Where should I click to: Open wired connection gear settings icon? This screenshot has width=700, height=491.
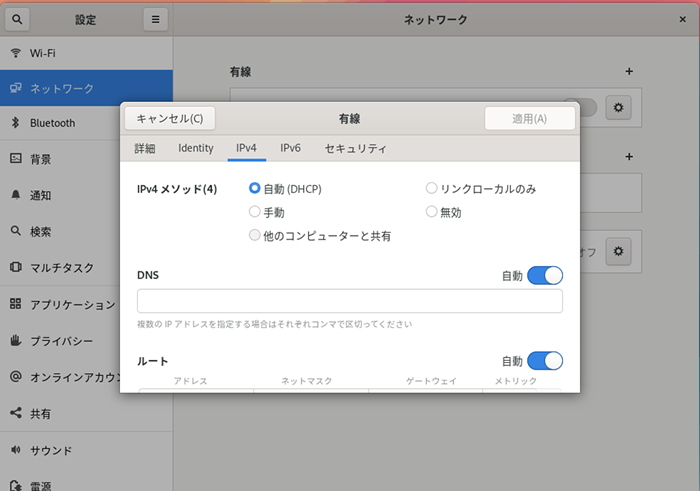point(619,108)
